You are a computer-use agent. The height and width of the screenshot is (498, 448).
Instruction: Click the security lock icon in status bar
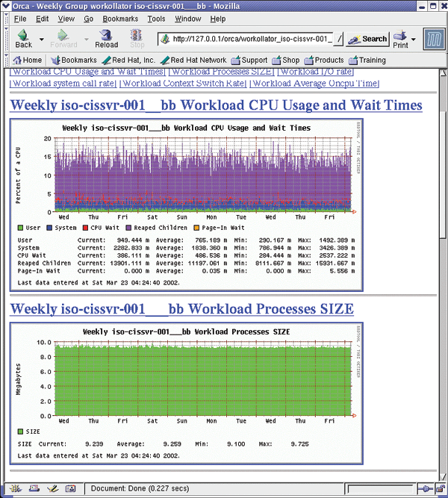(x=440, y=489)
